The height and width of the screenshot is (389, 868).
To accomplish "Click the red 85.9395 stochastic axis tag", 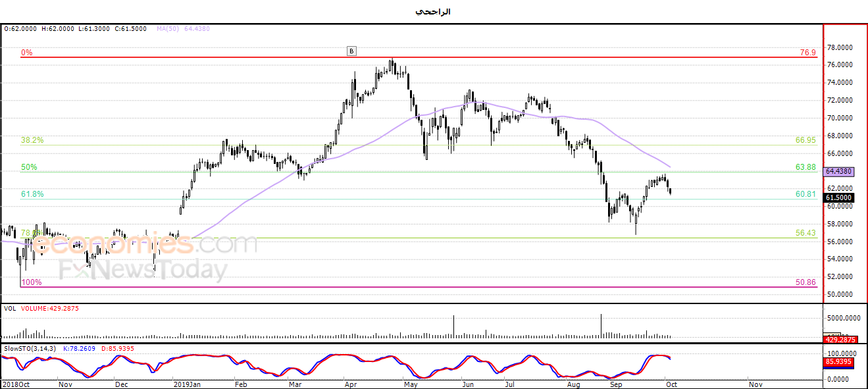I will coord(839,361).
